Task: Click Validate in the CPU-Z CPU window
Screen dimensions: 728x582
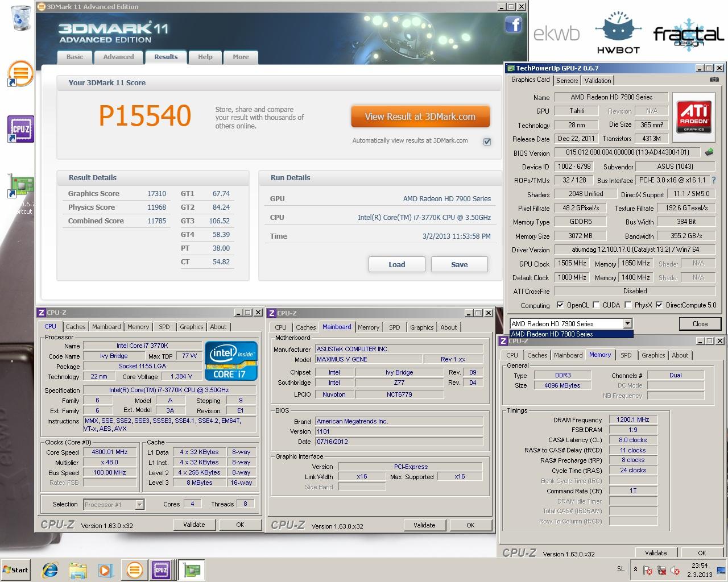Action: click(194, 525)
